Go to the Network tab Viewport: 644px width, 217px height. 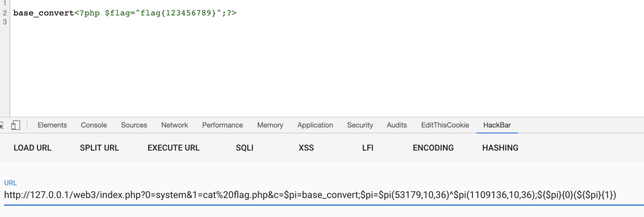coord(175,125)
